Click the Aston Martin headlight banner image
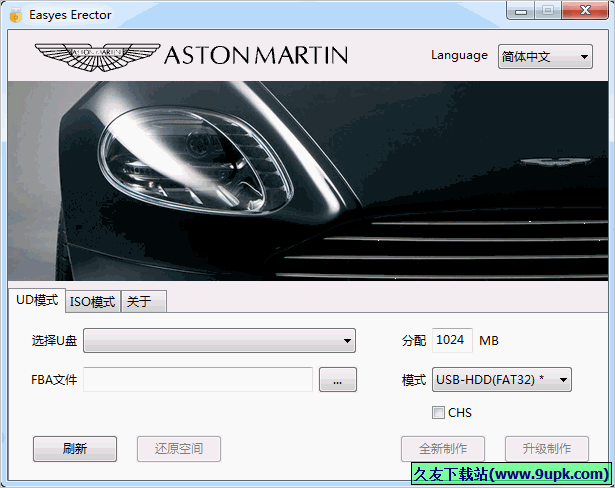The height and width of the screenshot is (488, 615). point(308,181)
